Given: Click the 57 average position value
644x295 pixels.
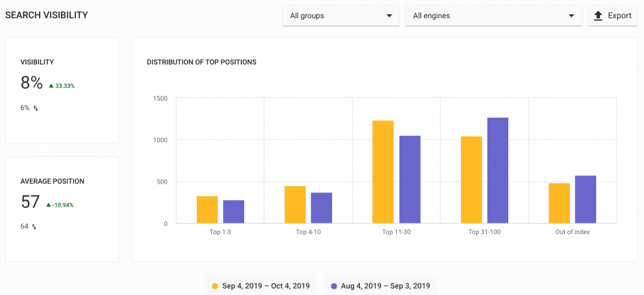Looking at the screenshot, I should pyautogui.click(x=30, y=202).
